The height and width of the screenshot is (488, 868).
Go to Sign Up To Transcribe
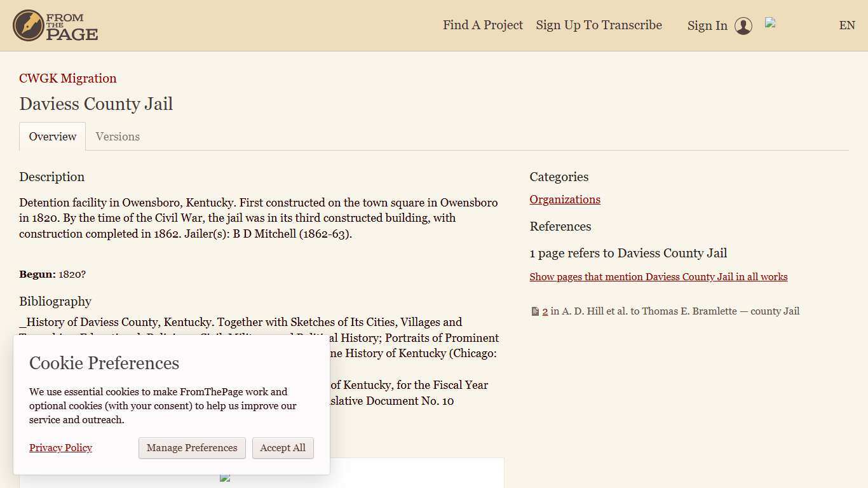[599, 25]
